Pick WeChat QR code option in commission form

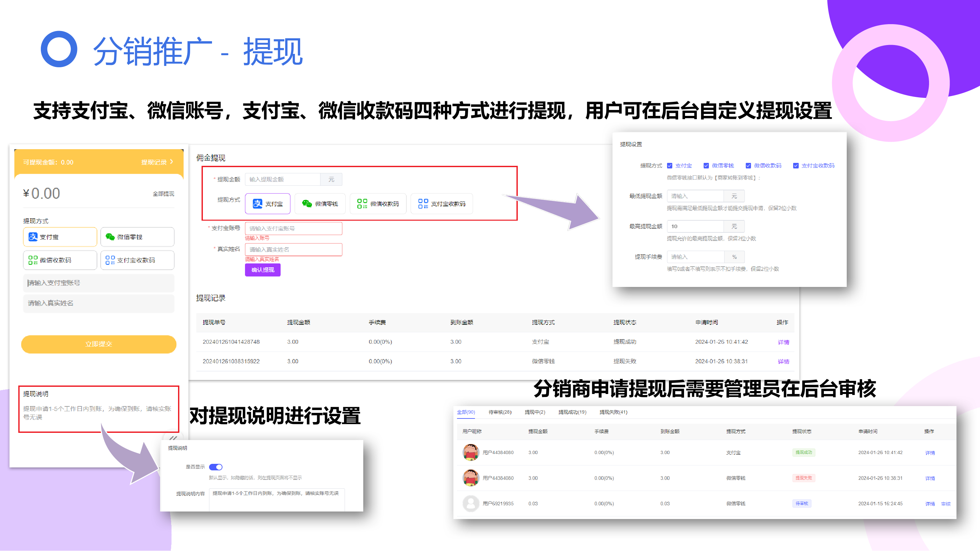pyautogui.click(x=378, y=204)
